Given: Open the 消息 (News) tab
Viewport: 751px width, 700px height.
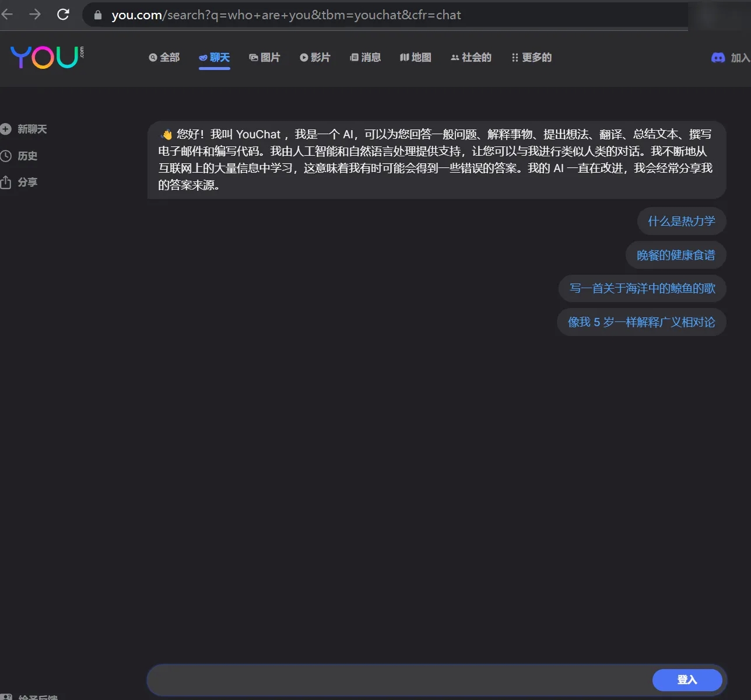Looking at the screenshot, I should pos(365,57).
